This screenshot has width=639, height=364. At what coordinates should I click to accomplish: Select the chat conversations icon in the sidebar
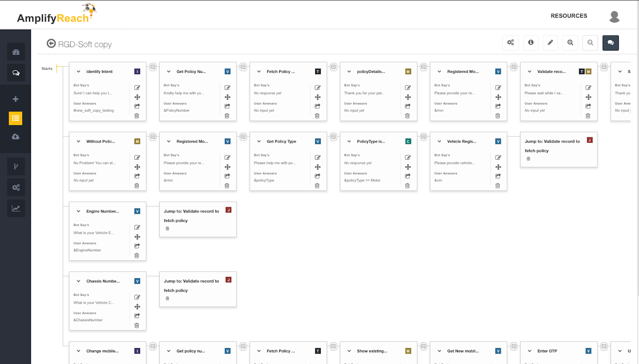15,72
